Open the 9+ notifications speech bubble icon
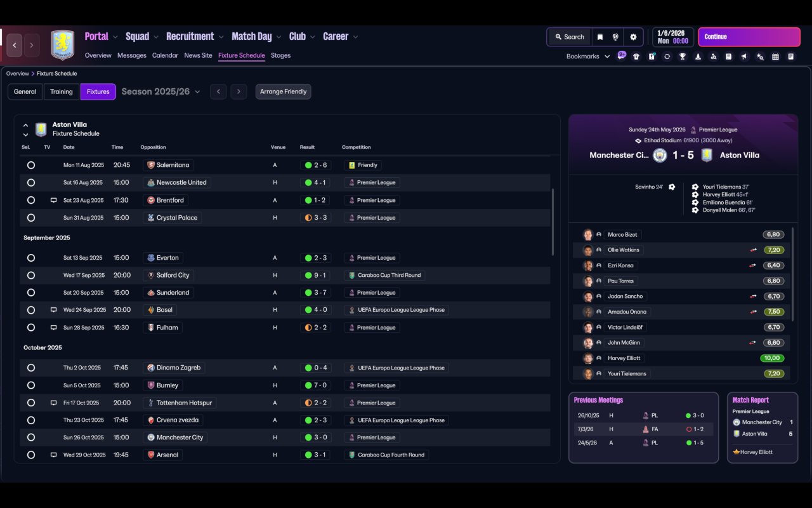The height and width of the screenshot is (508, 812). [622, 55]
